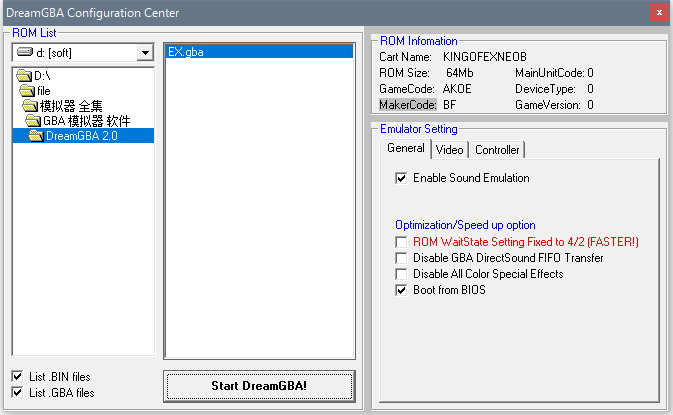
Task: Check Disable GBA DirectSound FIFO Transfer
Action: (x=402, y=258)
